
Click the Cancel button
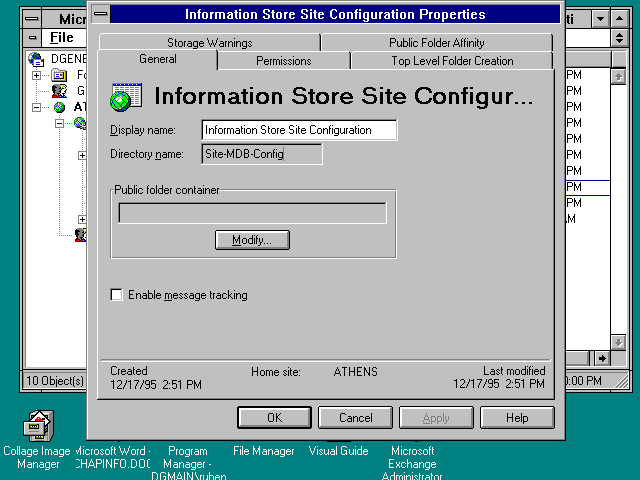355,418
